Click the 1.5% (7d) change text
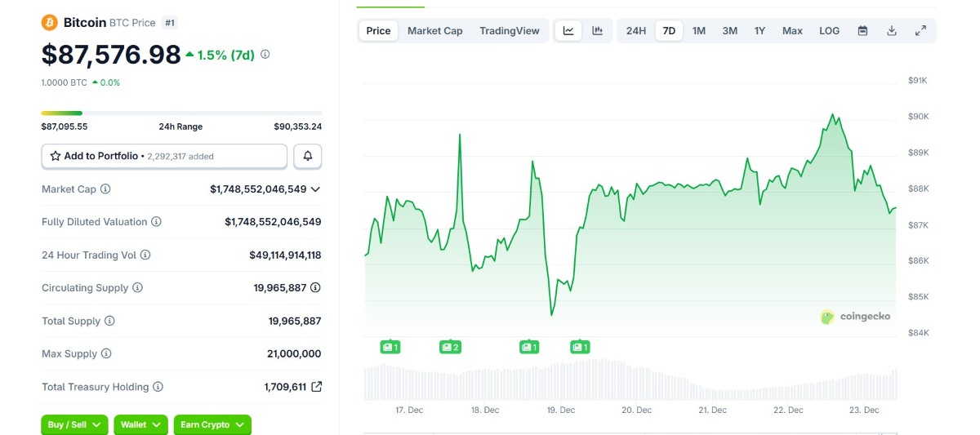Screen dimensions: 980x435 tap(226, 55)
